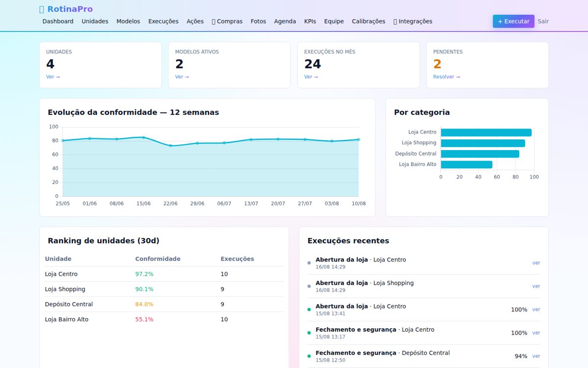Click Ver link under Modelos Ativos
Image resolution: width=588 pixels, height=368 pixels.
[182, 77]
